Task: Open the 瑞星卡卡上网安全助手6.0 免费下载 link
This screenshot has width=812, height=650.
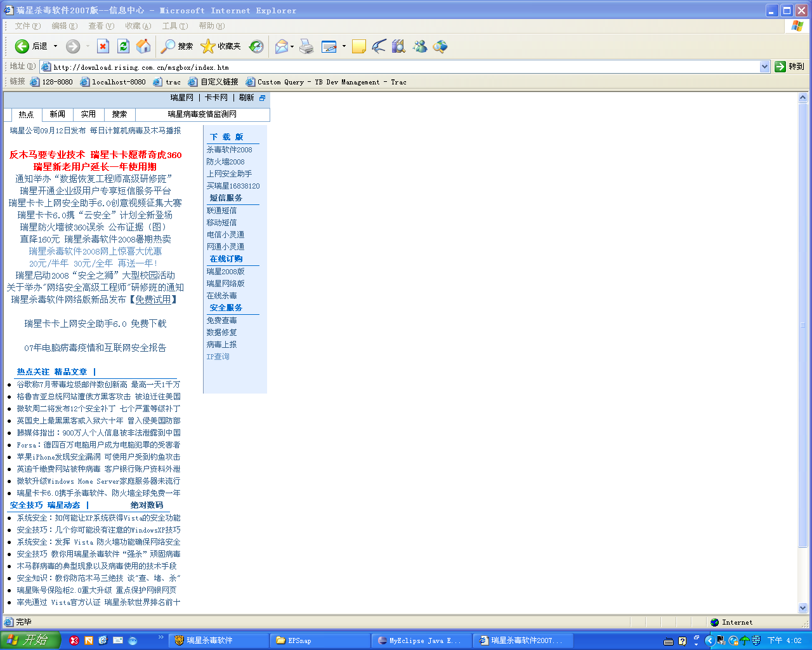Action: [95, 324]
